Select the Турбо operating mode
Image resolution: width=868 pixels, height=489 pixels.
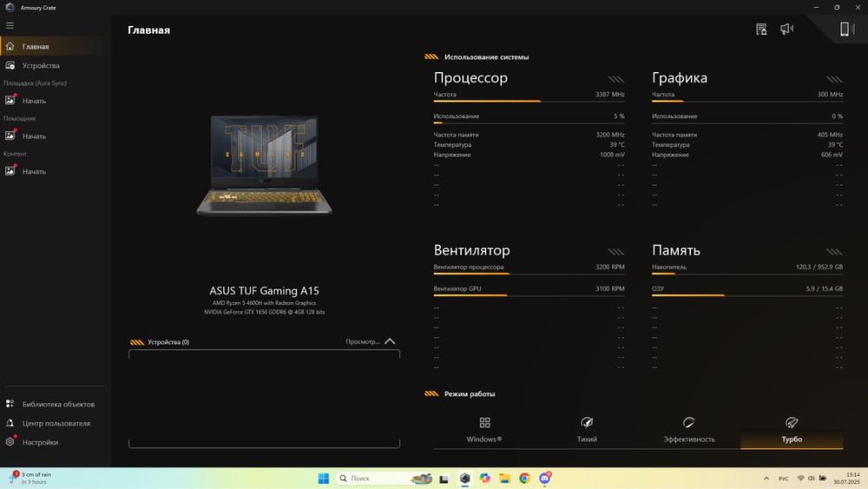tap(792, 430)
